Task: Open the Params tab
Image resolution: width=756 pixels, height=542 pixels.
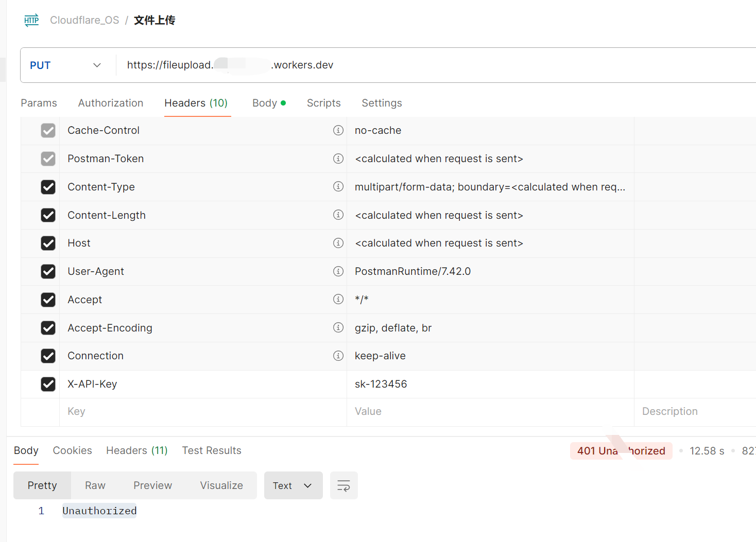Action: (39, 103)
